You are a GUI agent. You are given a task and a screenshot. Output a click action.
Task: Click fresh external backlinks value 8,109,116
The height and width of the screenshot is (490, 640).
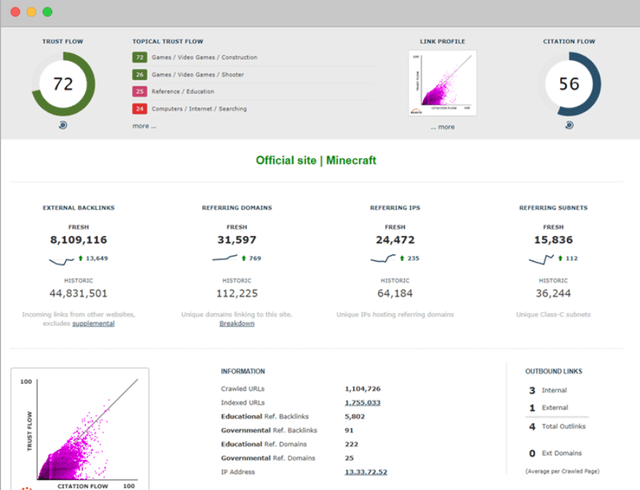pos(78,240)
